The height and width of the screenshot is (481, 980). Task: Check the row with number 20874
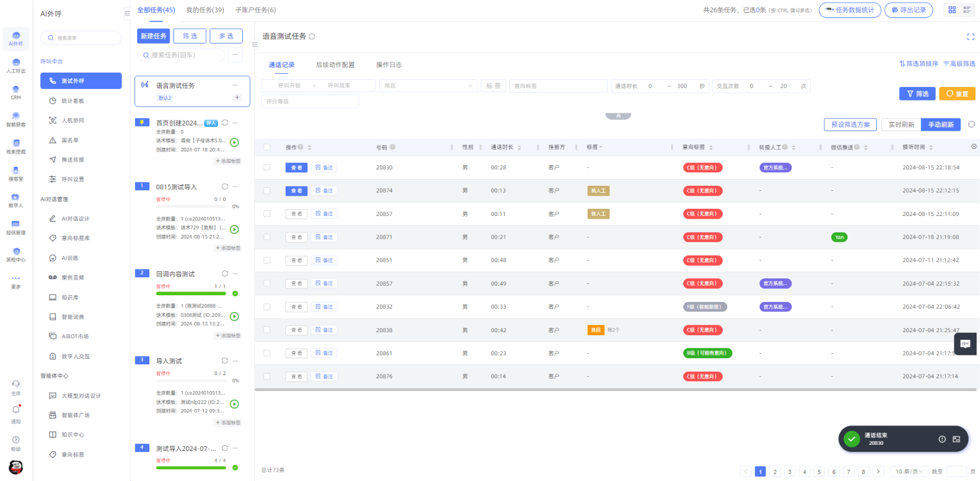[x=267, y=191]
